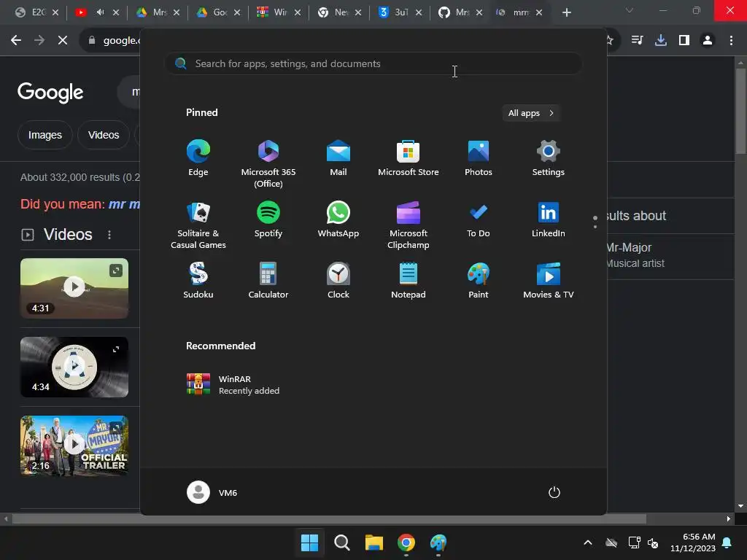Viewport: 747px width, 560px height.
Task: Open Microsoft Clipchamp
Action: point(409,225)
